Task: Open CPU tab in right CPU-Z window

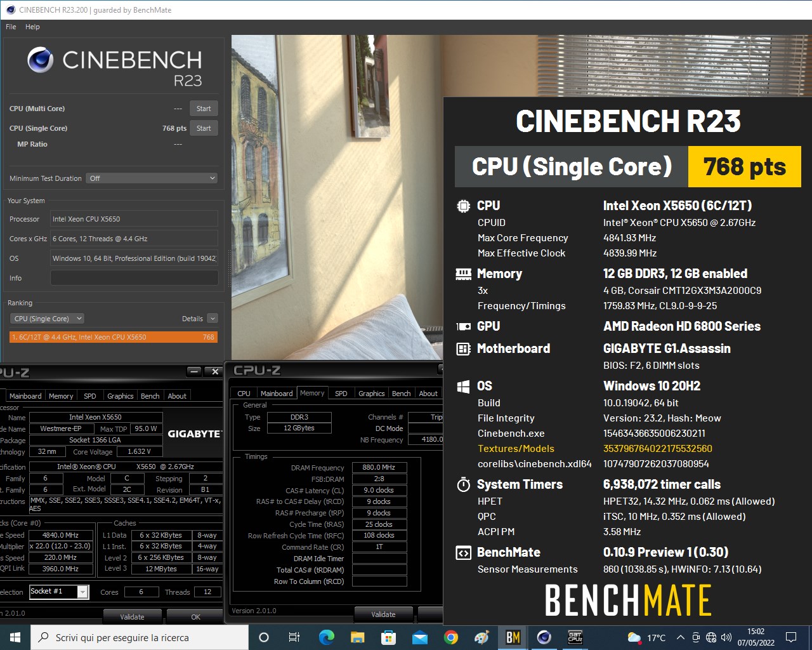Action: point(244,393)
